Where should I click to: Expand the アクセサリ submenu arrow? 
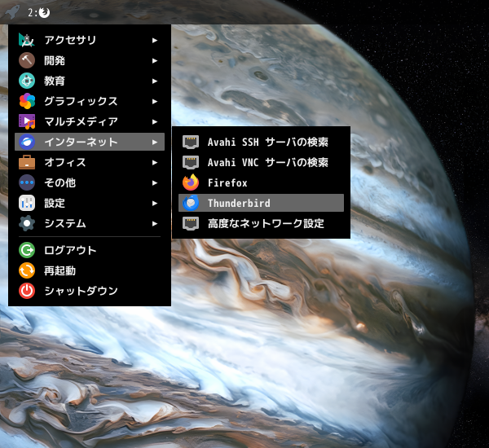[155, 40]
